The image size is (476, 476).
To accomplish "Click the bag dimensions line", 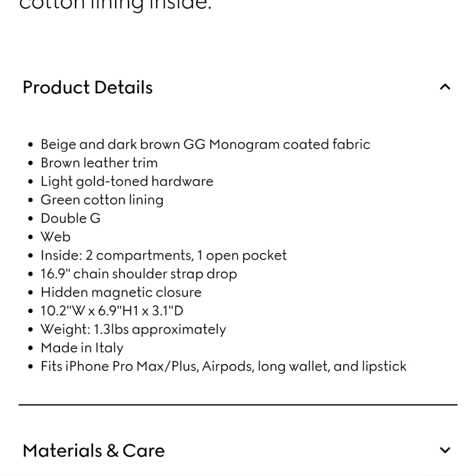I will (x=112, y=311).
